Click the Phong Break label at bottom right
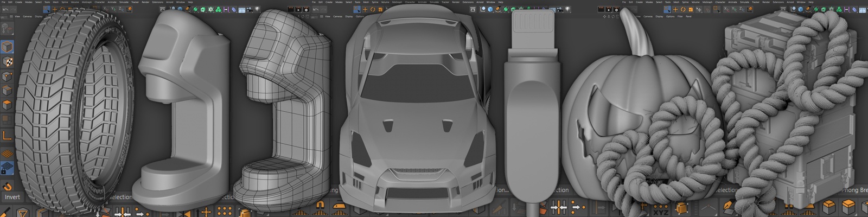868x217 pixels. pyautogui.click(x=854, y=190)
